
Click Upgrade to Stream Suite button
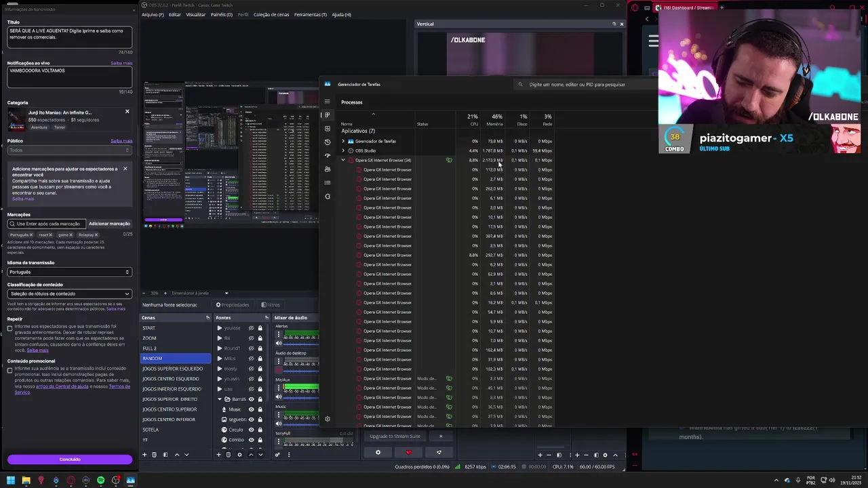(x=395, y=436)
